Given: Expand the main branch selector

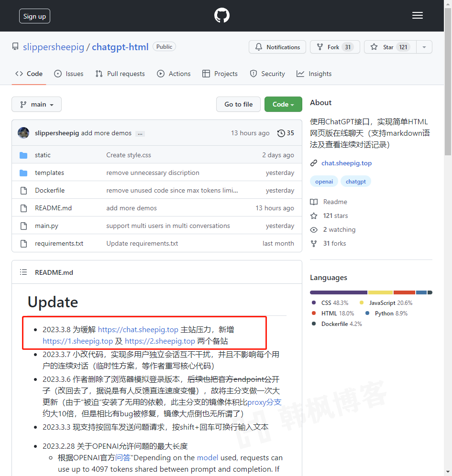Looking at the screenshot, I should click(x=36, y=104).
